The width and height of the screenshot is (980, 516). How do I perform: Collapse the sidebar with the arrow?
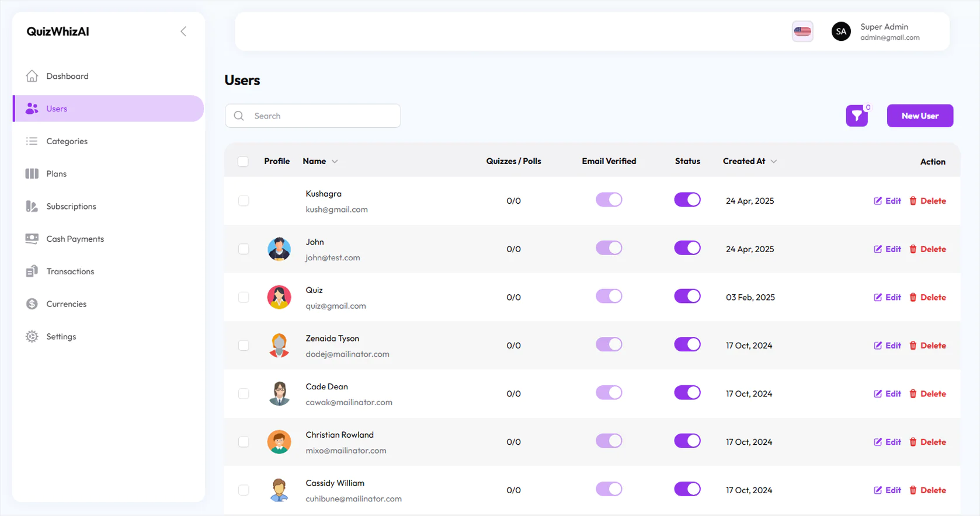(x=183, y=32)
